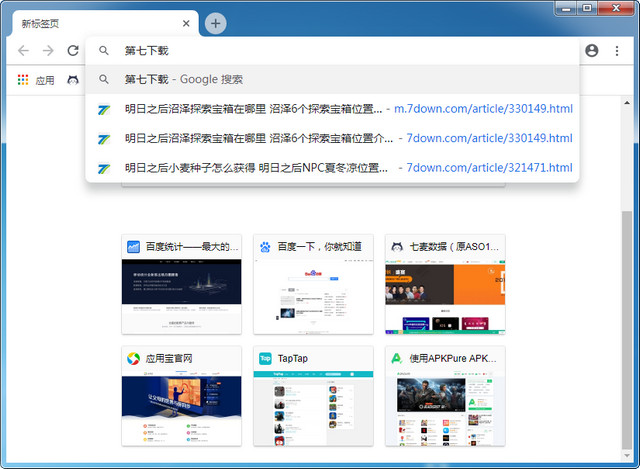Screen dimensions: 640x469
Task: Open the 百度统计 thumbnail preview
Action: pos(182,296)
